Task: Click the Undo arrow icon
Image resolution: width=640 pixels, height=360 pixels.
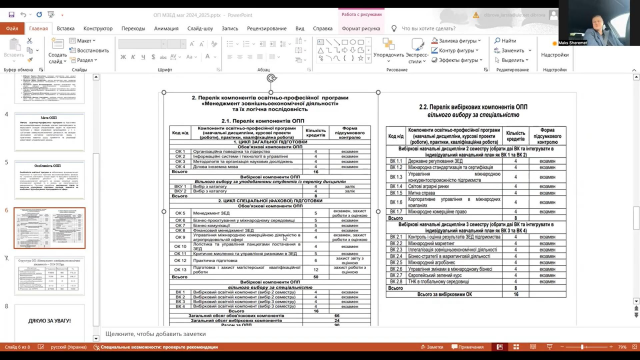Action: pyautogui.click(x=23, y=15)
